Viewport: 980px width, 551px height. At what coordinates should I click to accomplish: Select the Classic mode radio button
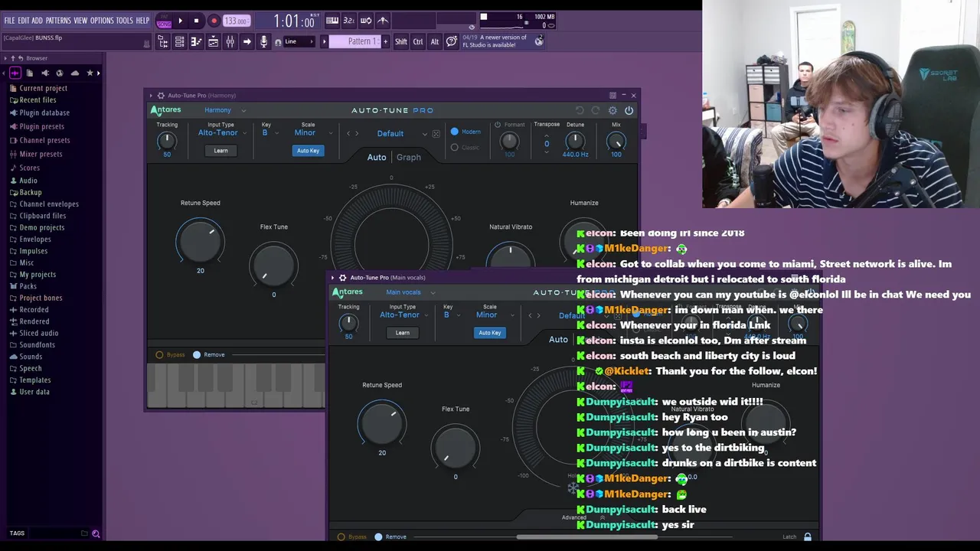(455, 147)
